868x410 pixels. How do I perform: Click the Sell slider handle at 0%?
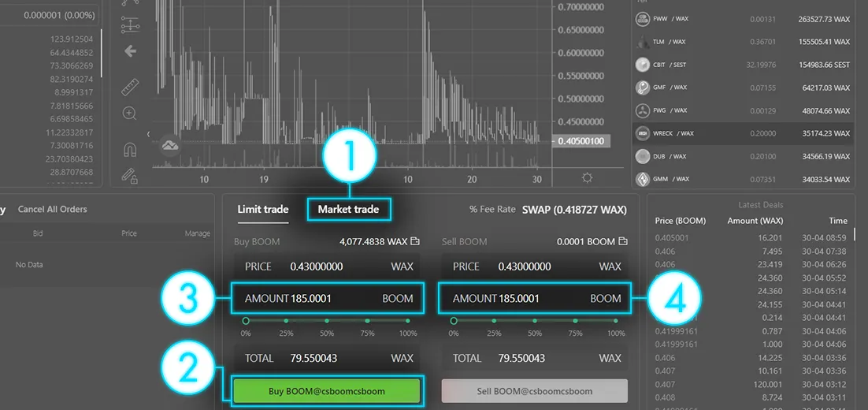point(454,321)
